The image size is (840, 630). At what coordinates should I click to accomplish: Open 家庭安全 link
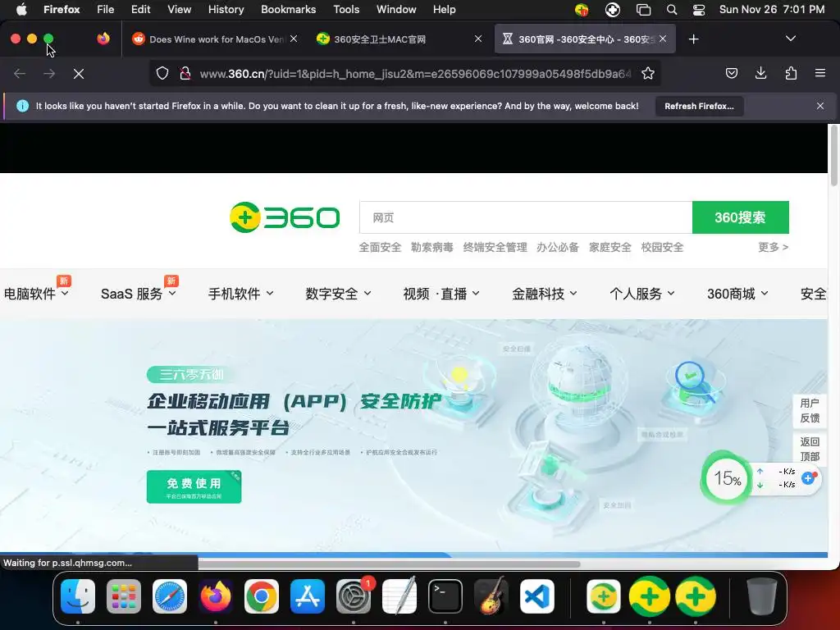[610, 248]
